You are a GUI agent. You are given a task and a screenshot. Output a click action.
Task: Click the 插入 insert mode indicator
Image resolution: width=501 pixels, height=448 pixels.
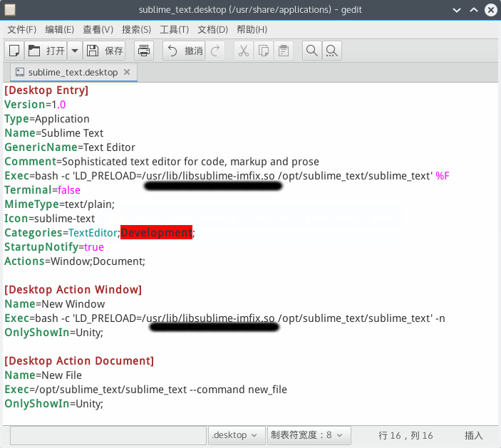[473, 435]
